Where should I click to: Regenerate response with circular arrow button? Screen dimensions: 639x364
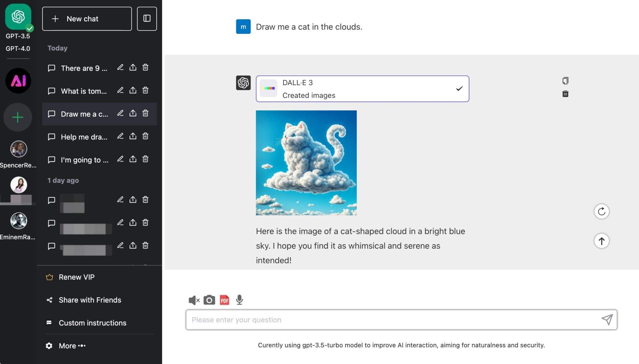[x=601, y=211]
